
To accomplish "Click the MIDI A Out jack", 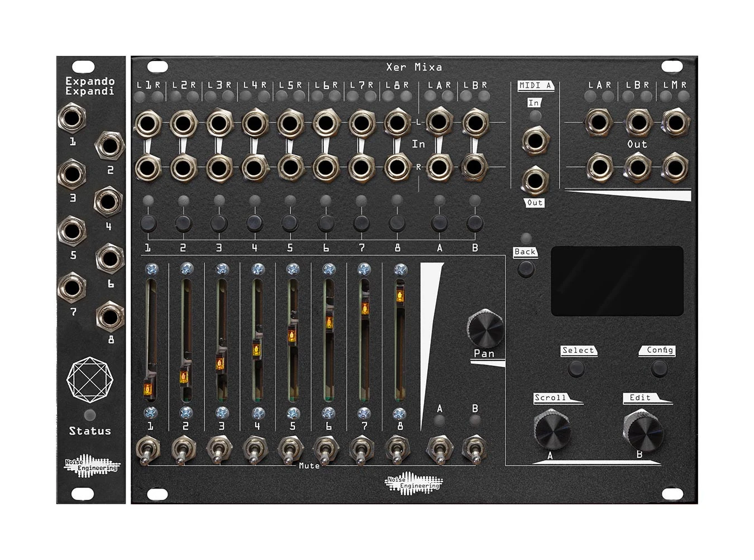I will coord(535,180).
